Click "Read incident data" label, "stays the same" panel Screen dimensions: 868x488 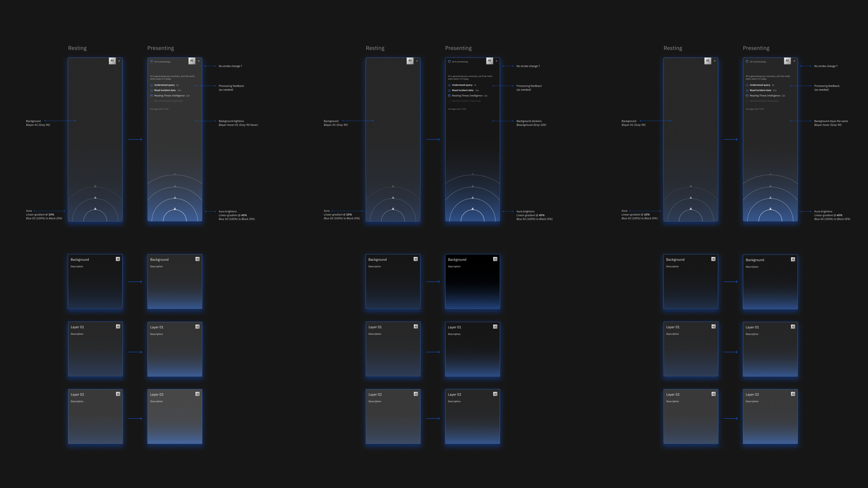pos(760,90)
